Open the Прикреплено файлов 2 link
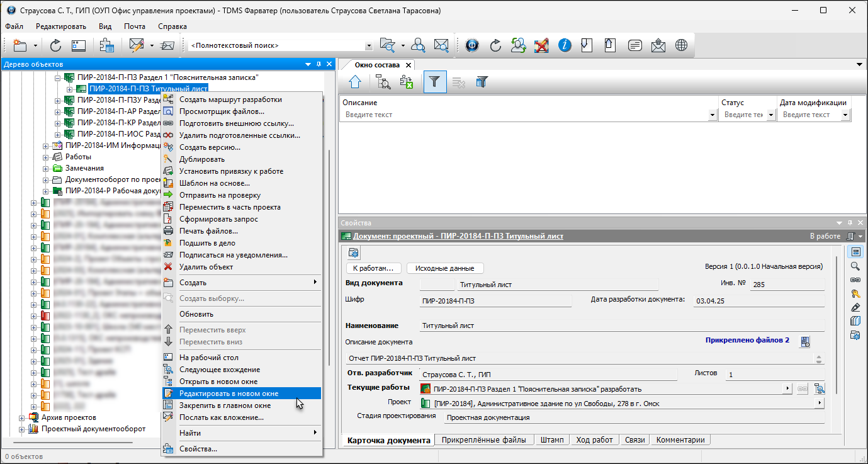Viewport: 868px width, 464px height. pos(747,340)
